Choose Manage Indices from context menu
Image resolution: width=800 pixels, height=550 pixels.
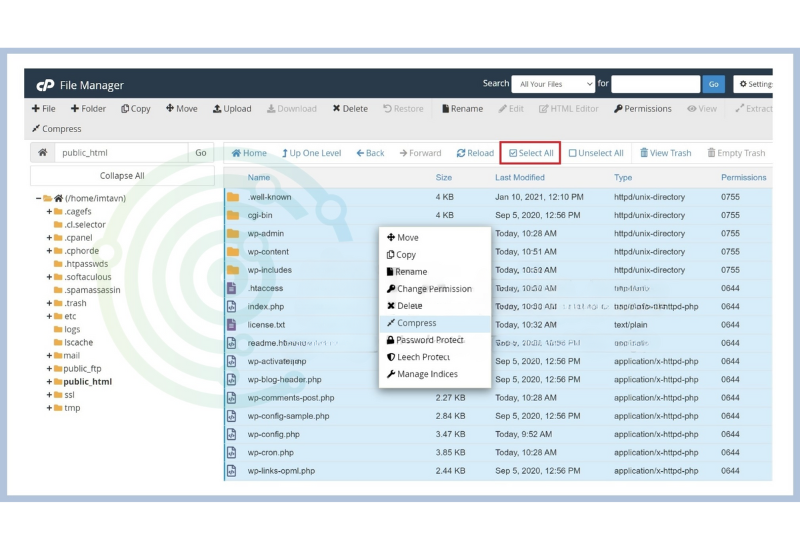click(435, 374)
